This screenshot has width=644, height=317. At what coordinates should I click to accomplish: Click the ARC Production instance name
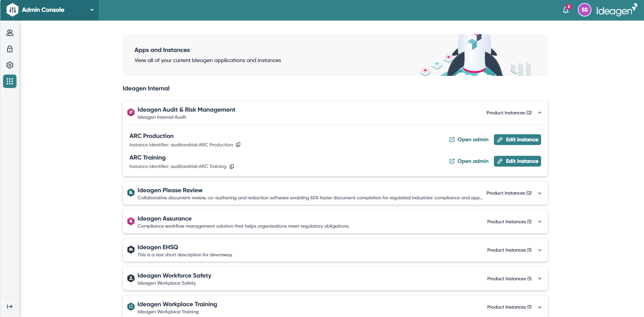[x=151, y=136]
